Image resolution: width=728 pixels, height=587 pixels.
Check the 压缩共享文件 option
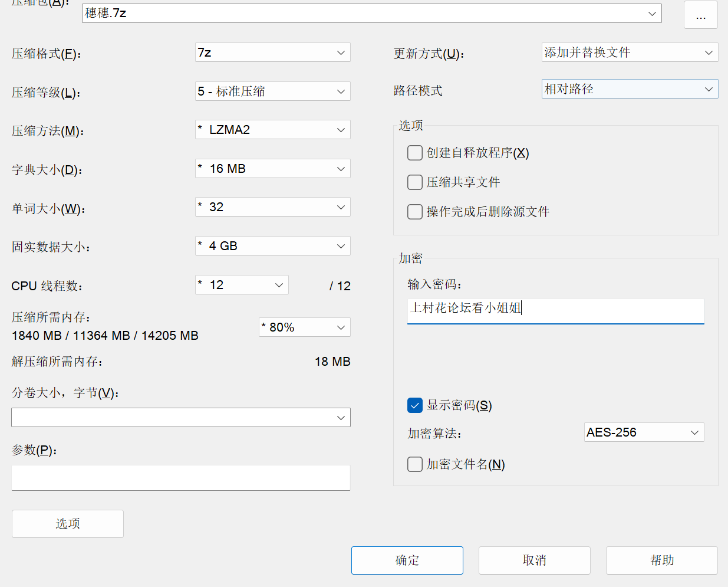415,182
